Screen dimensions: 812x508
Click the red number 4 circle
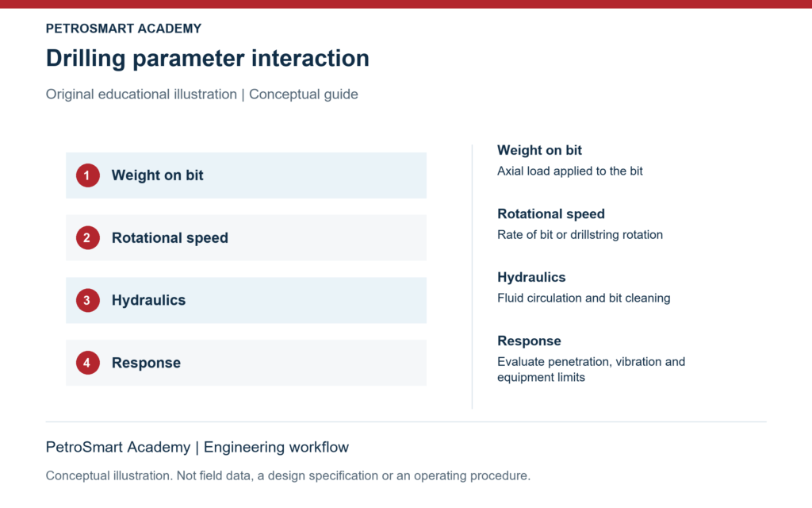[x=87, y=363]
